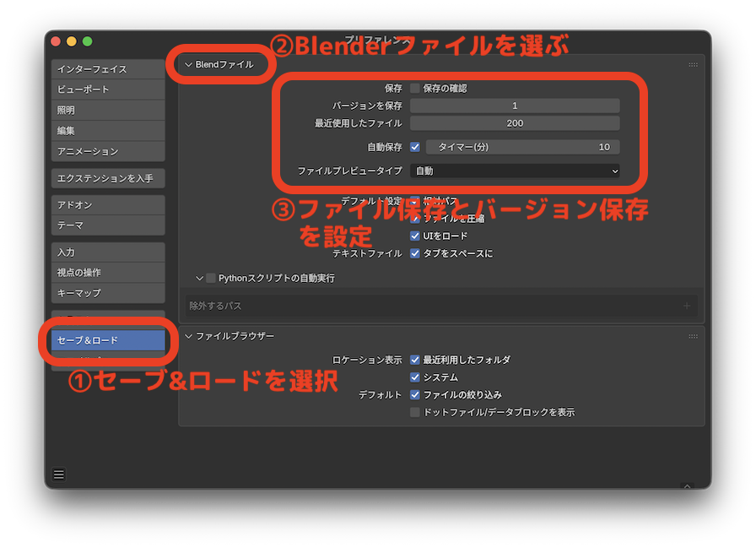The height and width of the screenshot is (548, 756).
Task: Click the yellow minimize window button
Action: [x=72, y=41]
